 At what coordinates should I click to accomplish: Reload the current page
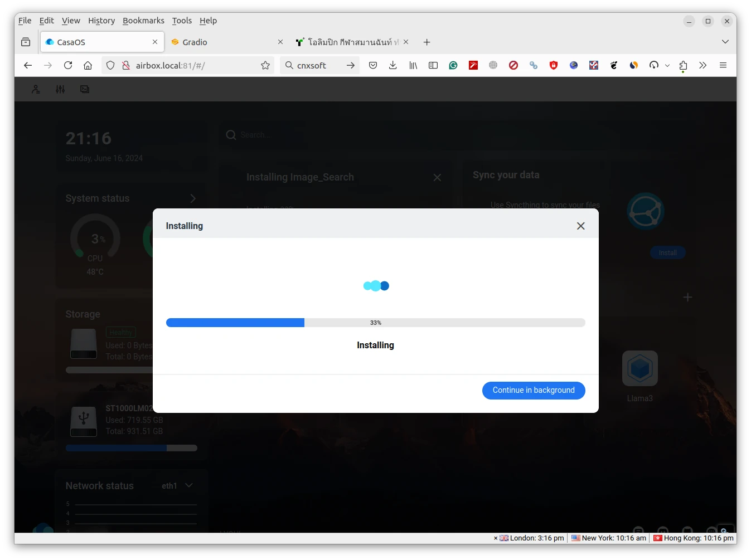[68, 65]
